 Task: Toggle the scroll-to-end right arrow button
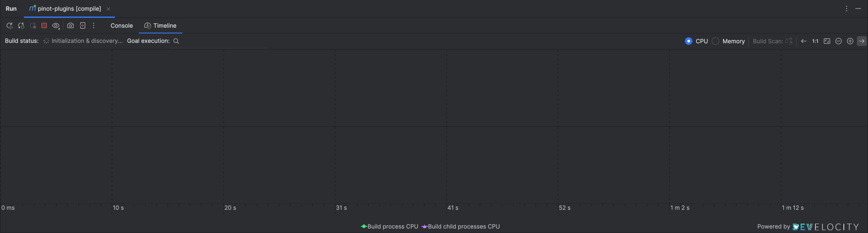[x=862, y=41]
